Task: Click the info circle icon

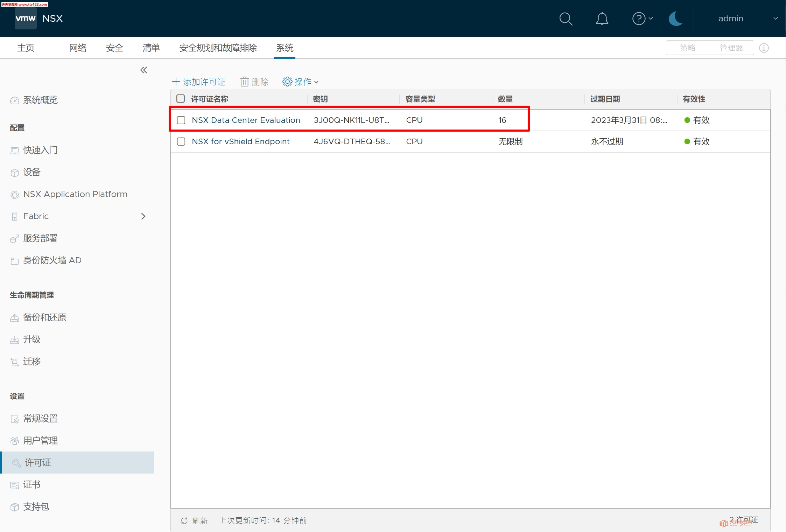Action: (x=764, y=48)
